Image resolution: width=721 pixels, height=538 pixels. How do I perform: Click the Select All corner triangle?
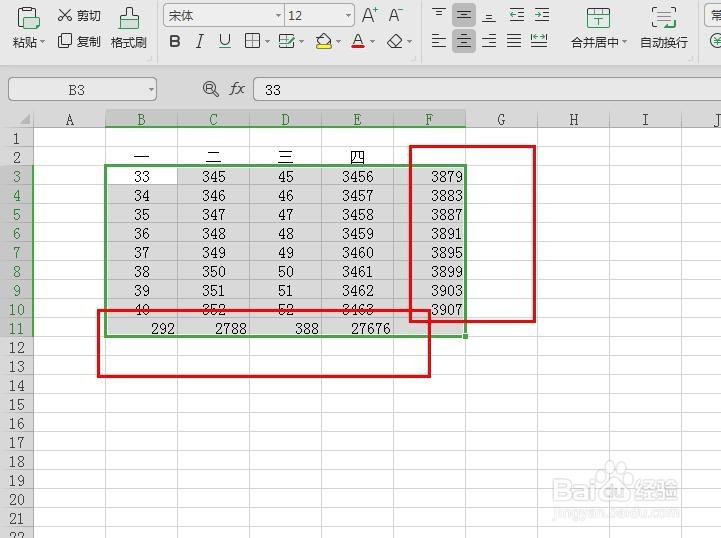point(25,120)
